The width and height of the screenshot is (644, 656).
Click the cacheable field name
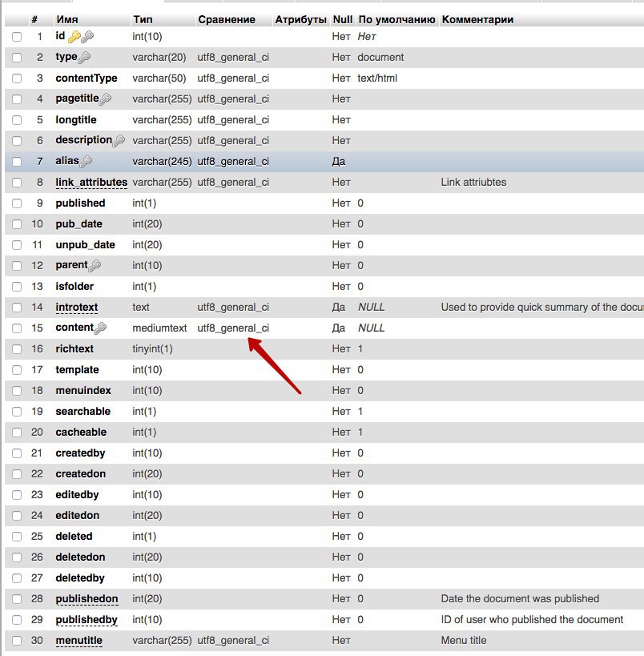pos(81,433)
